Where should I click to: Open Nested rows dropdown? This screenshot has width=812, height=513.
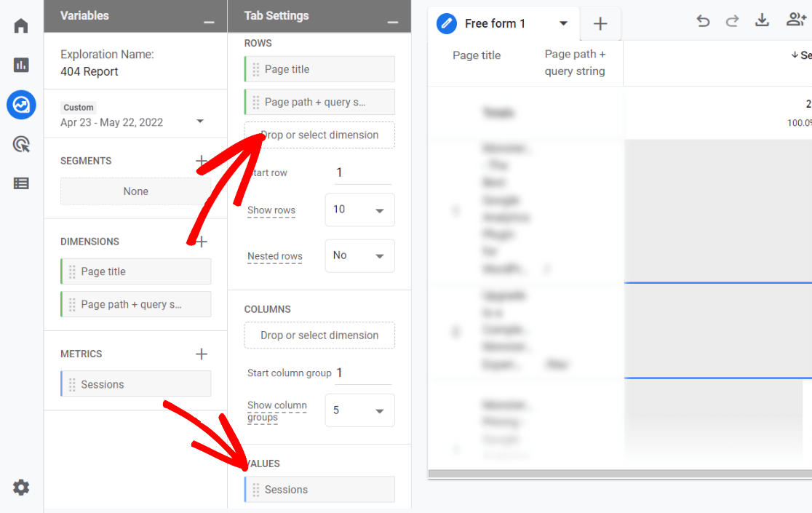pyautogui.click(x=359, y=256)
